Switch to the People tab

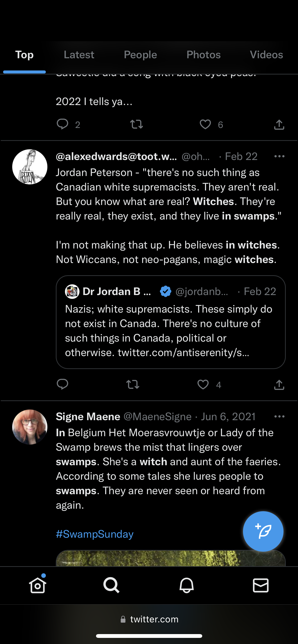tap(140, 55)
